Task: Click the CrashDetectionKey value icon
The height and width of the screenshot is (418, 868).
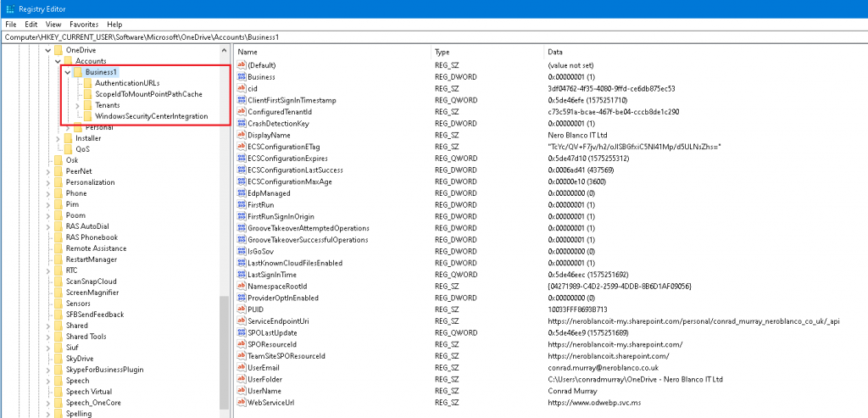Action: (242, 124)
